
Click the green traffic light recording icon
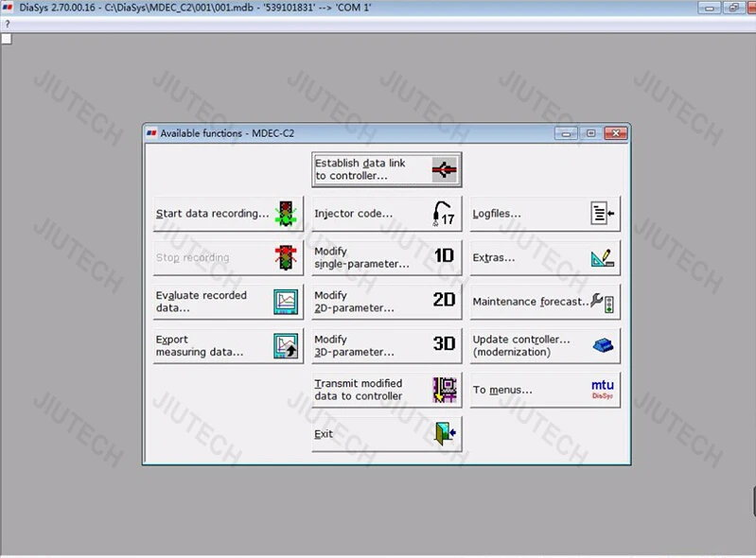click(286, 214)
